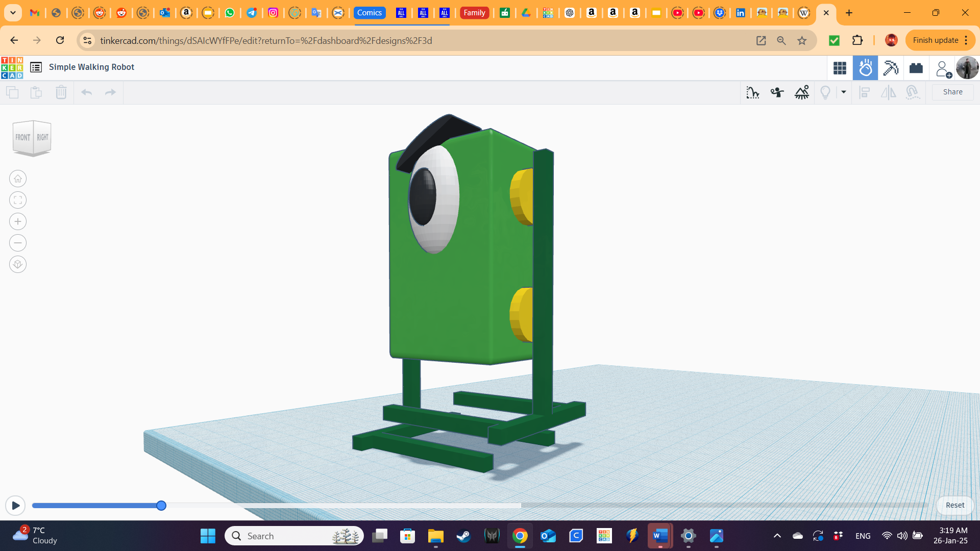Viewport: 980px width, 551px height.
Task: Click the Undo arrow icon
Action: click(x=86, y=92)
